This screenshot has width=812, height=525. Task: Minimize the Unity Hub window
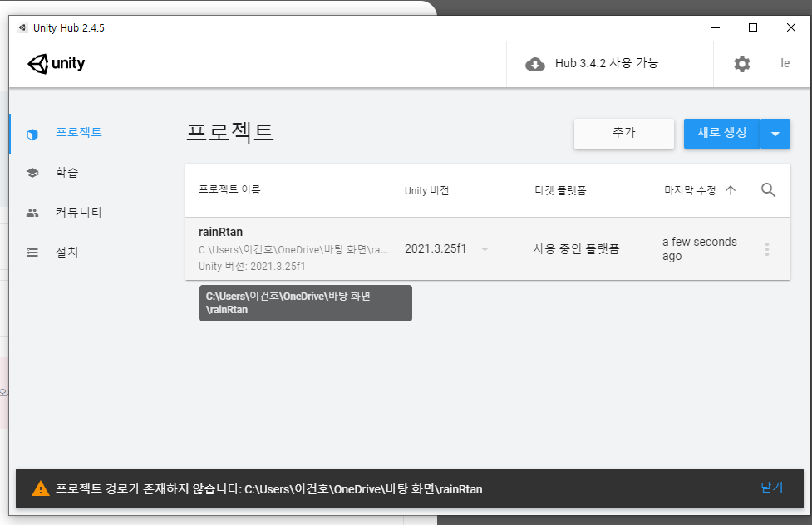716,27
